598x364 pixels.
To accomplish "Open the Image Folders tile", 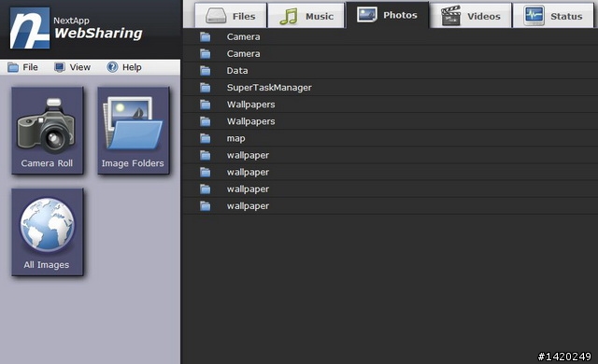I will 133,131.
